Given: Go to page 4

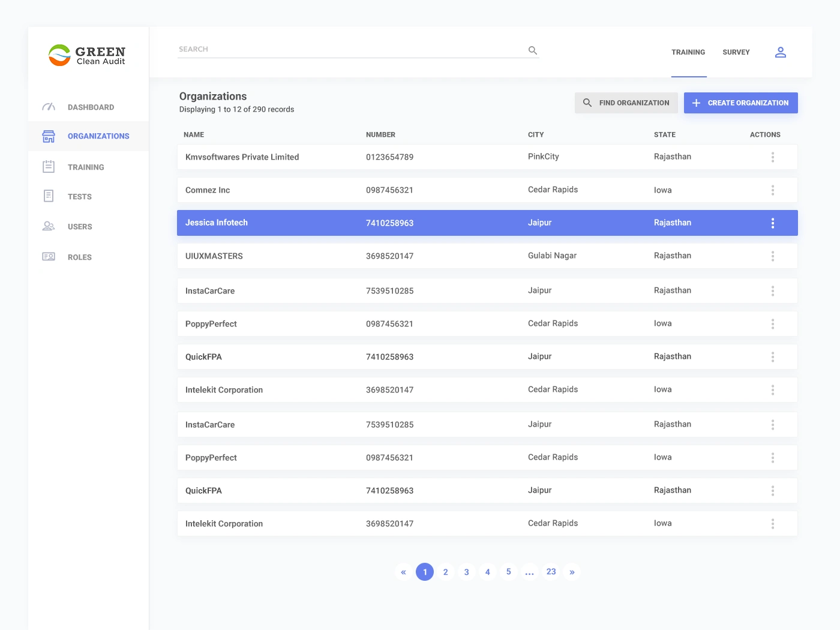Looking at the screenshot, I should click(488, 572).
